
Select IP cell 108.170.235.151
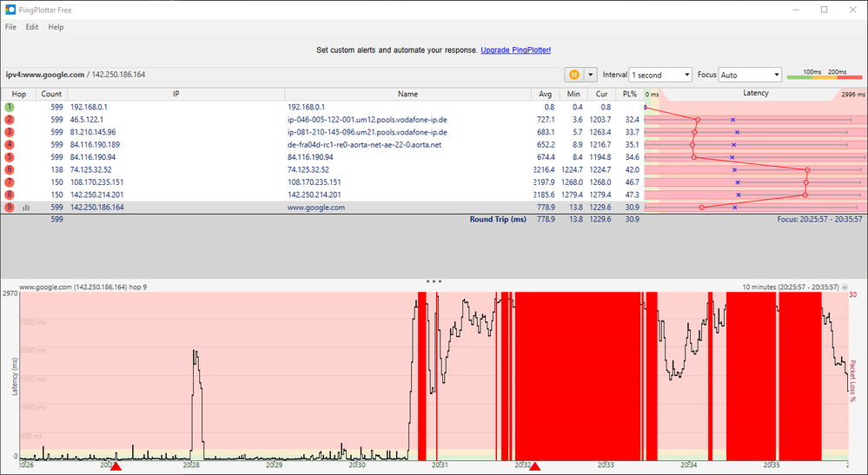pos(96,182)
